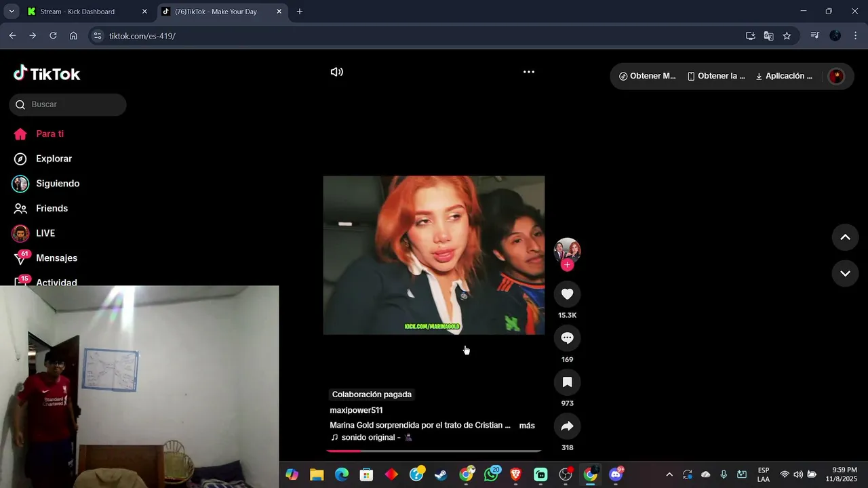Viewport: 868px width, 488px height.
Task: Open WhatsApp from taskbar
Action: click(x=491, y=474)
